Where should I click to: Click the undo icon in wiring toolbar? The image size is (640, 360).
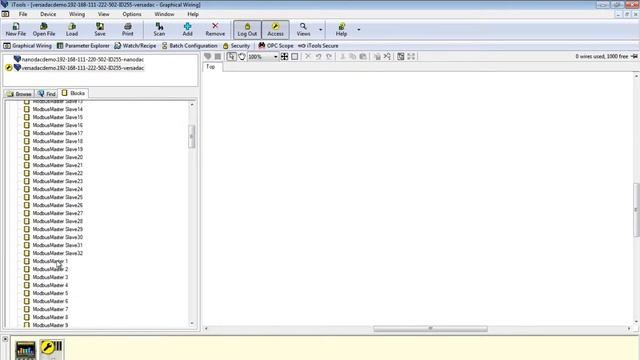click(x=318, y=57)
